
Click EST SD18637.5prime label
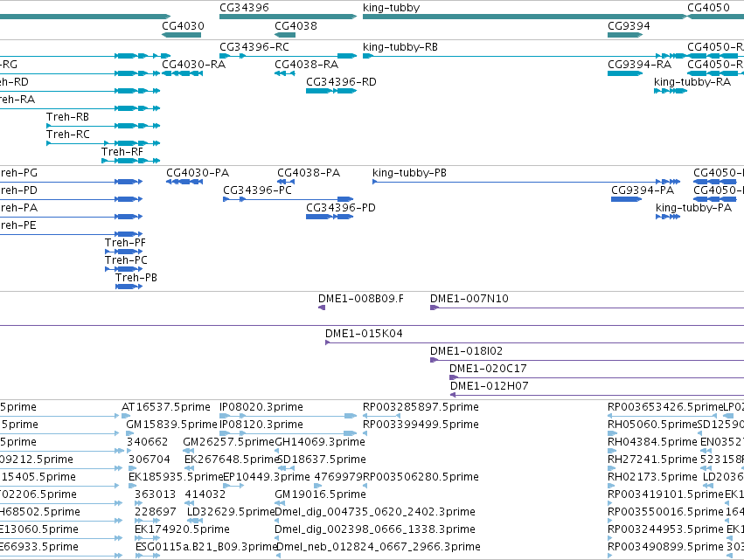(x=321, y=460)
